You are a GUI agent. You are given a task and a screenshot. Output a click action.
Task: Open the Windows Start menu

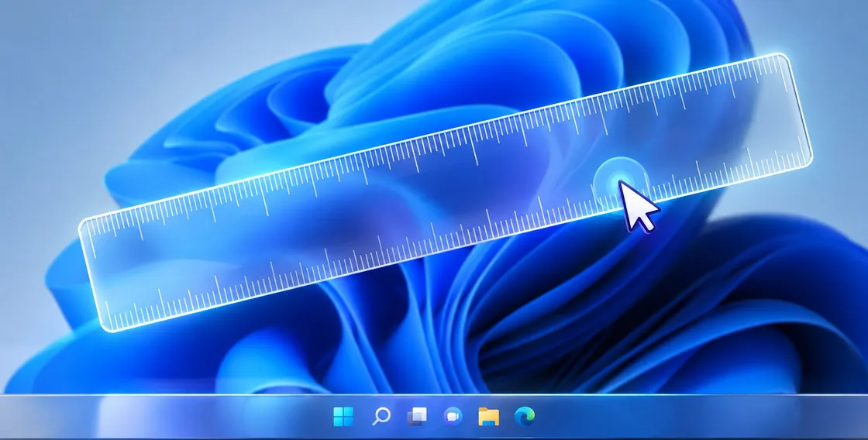tap(343, 416)
